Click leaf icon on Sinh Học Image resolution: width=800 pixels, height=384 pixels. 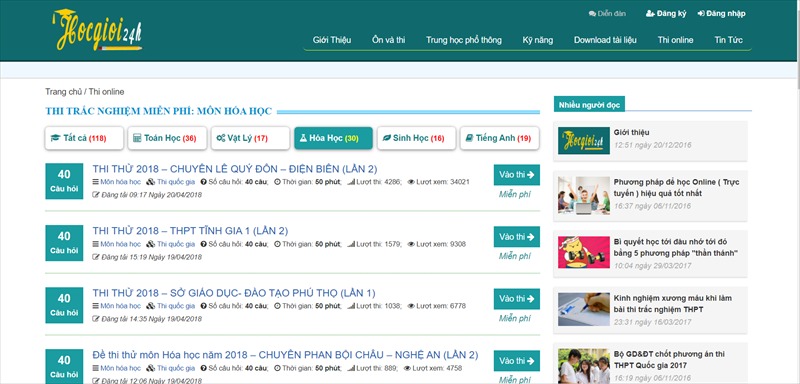tap(386, 138)
